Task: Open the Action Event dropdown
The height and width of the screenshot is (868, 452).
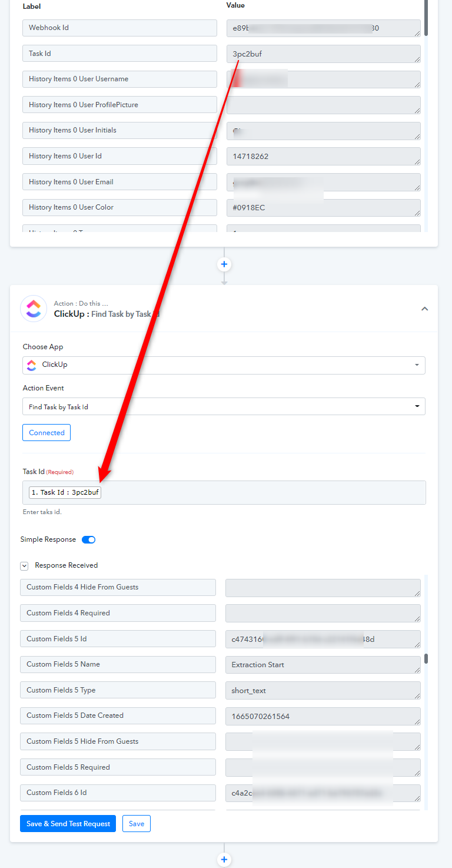Action: (224, 406)
